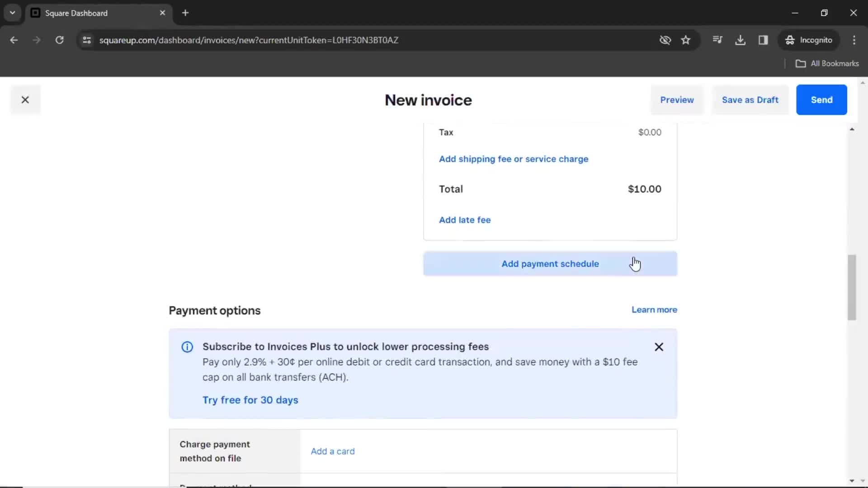The width and height of the screenshot is (868, 488).
Task: Open the Incognito profile indicator
Action: coord(809,40)
